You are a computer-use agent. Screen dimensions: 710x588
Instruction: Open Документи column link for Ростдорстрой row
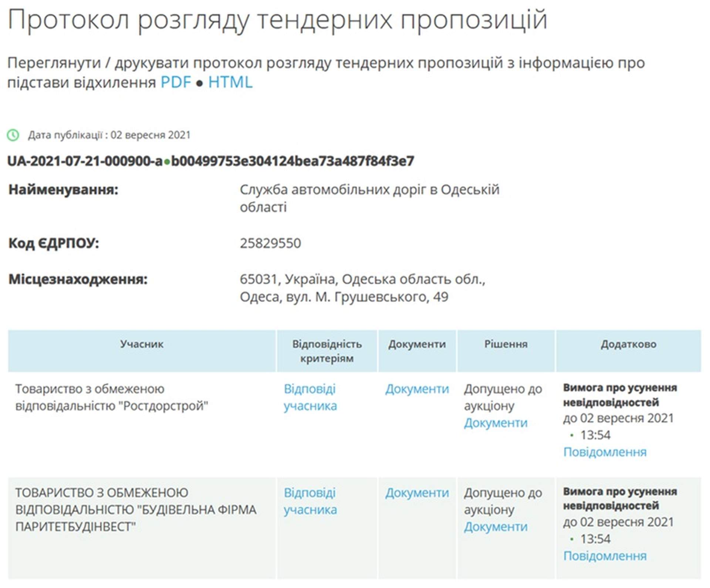[x=417, y=389]
